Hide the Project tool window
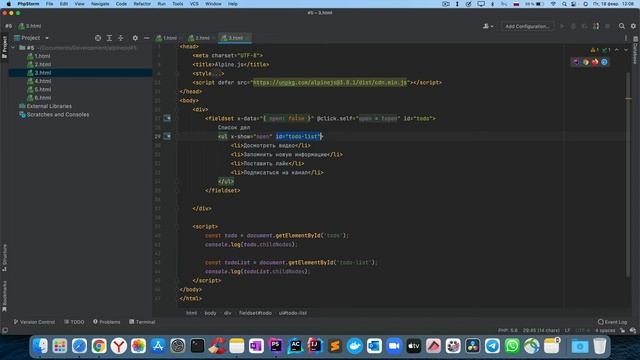 tap(147, 38)
